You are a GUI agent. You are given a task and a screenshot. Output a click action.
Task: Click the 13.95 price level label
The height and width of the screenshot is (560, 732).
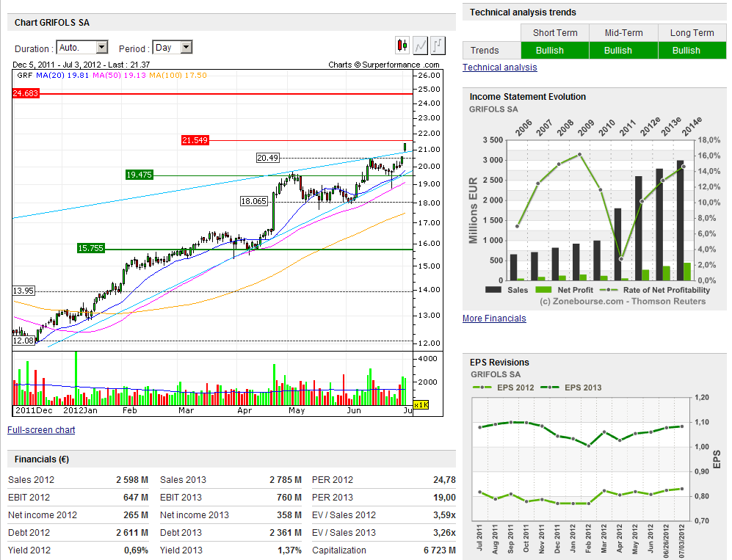(x=23, y=291)
